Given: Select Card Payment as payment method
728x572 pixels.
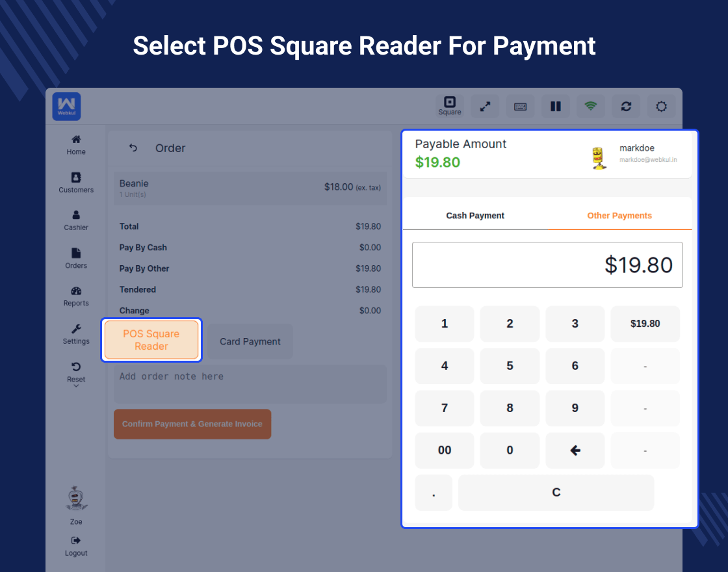Looking at the screenshot, I should click(250, 341).
